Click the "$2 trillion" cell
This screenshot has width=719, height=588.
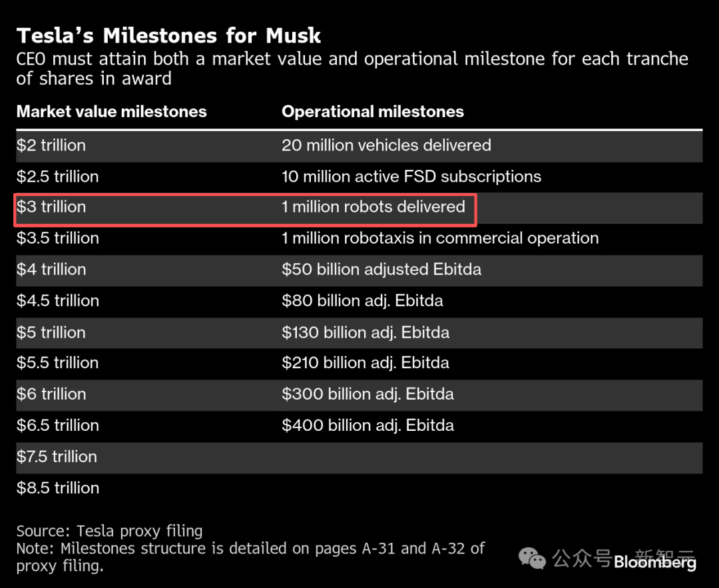coord(51,145)
